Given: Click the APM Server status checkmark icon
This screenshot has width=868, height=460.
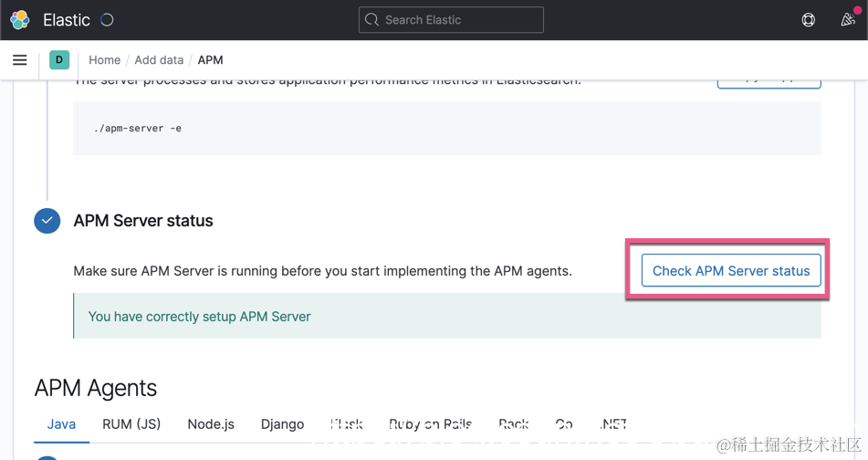Looking at the screenshot, I should click(47, 221).
